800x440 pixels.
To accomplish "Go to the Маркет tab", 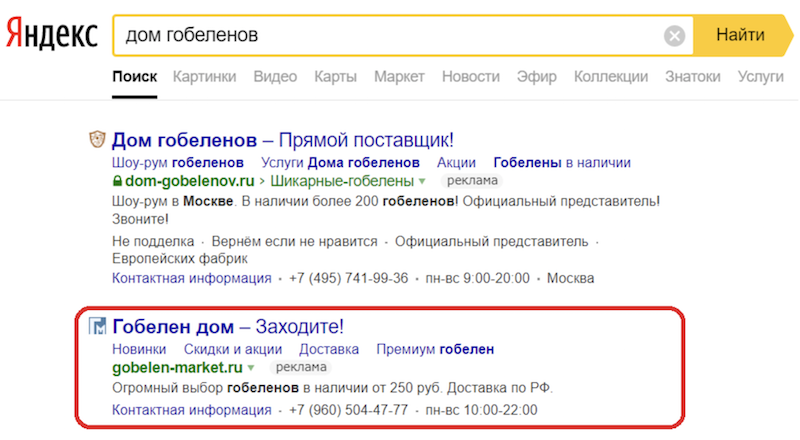I will 399,77.
